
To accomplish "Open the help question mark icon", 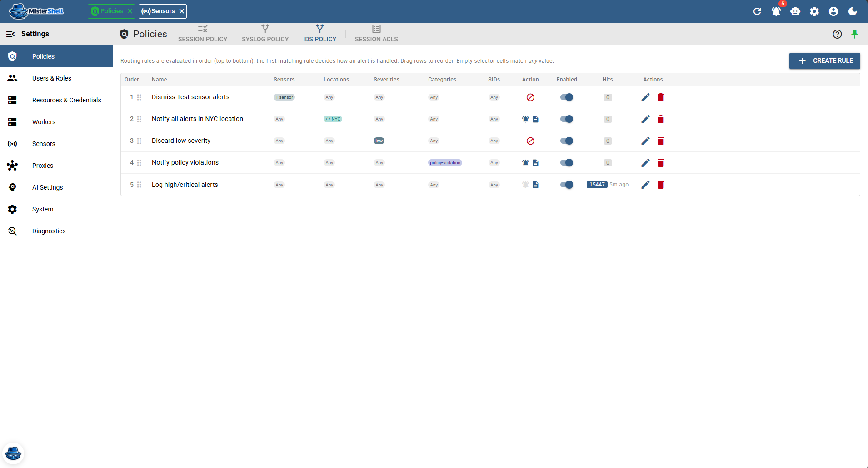I will coord(837,34).
